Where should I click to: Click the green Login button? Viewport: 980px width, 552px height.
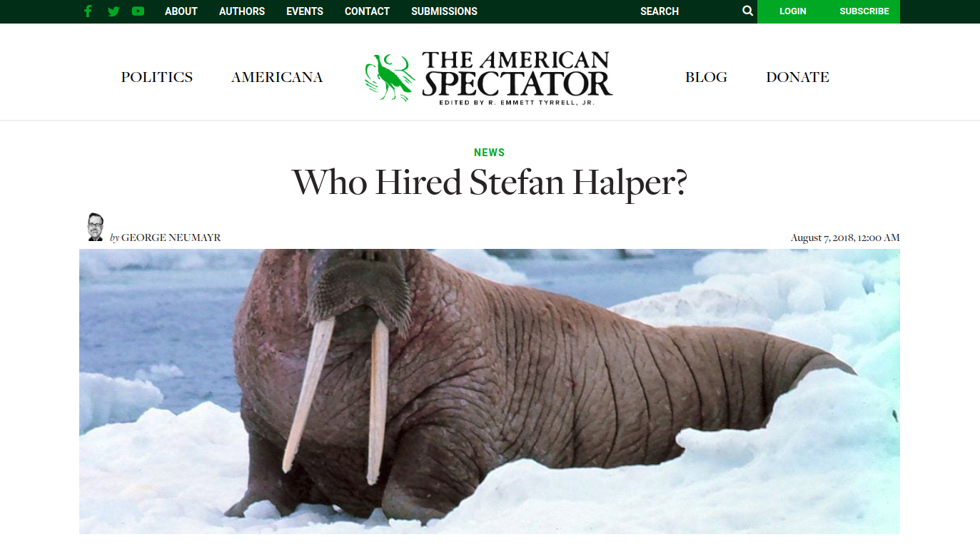792,11
